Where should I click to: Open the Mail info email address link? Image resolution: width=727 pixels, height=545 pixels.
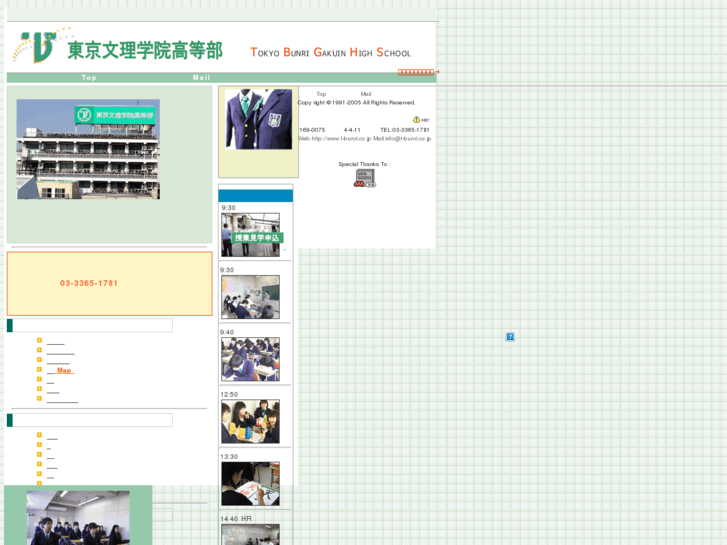402,138
